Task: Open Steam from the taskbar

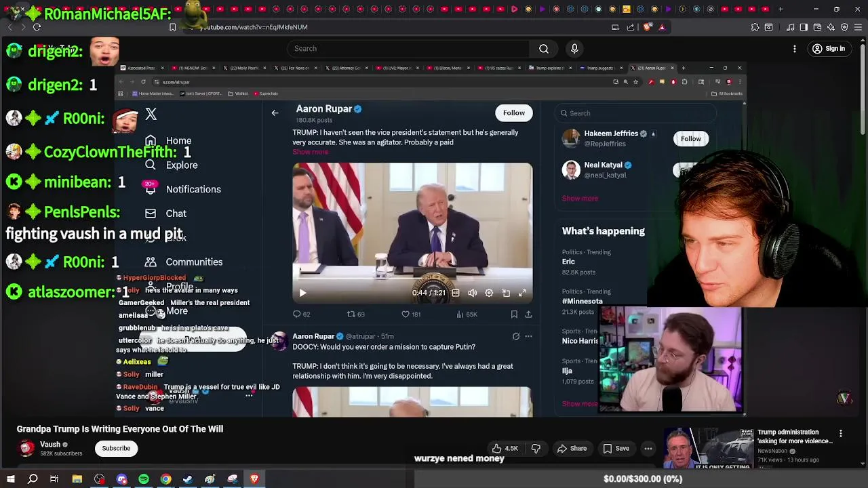Action: 188,479
